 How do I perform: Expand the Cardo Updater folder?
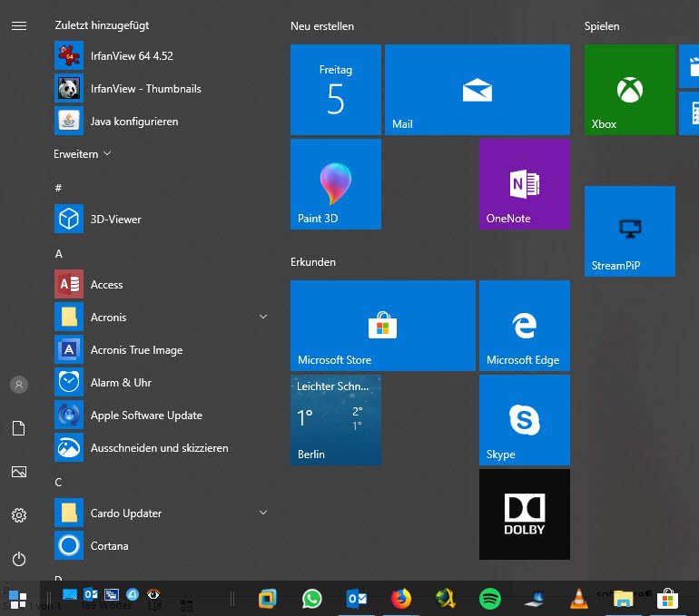click(263, 513)
